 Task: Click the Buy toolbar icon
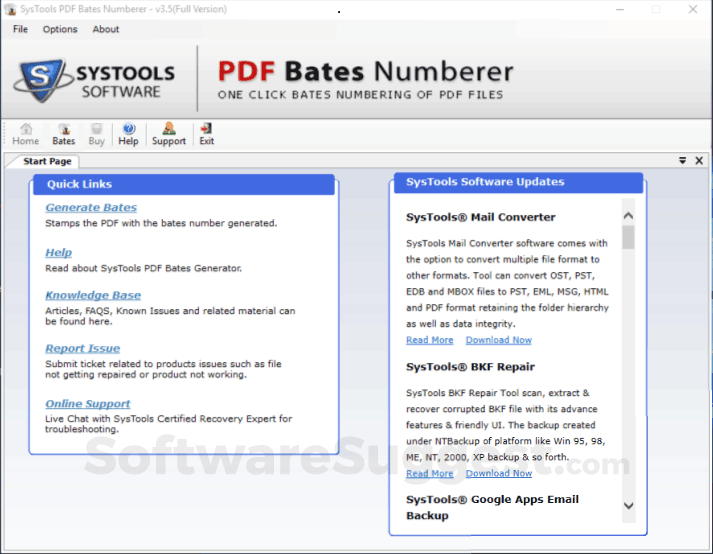(96, 134)
